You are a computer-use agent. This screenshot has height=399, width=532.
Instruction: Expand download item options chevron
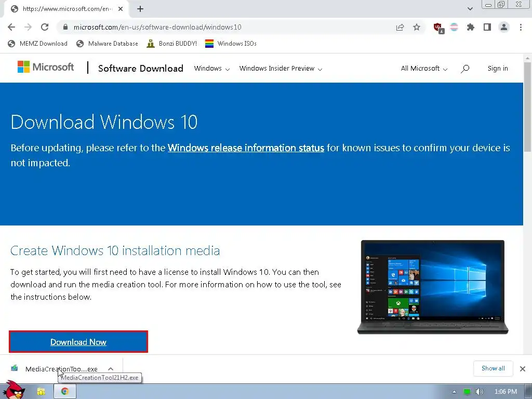point(111,369)
